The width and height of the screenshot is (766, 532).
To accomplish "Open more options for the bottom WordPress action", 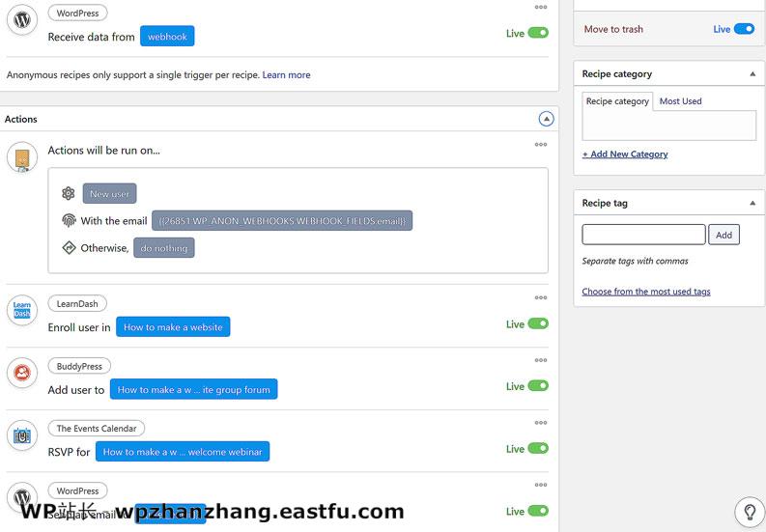I will (541, 485).
